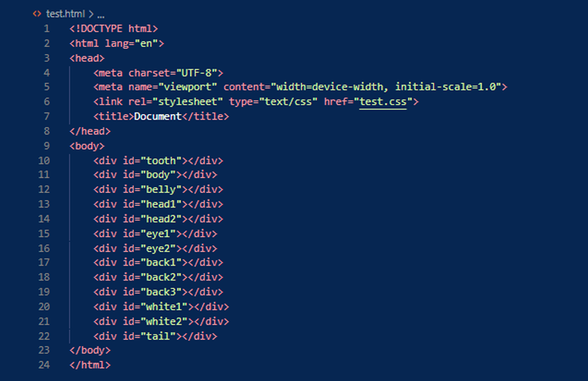588x381 pixels.
Task: Click the "eye1" id value
Action: coord(160,234)
